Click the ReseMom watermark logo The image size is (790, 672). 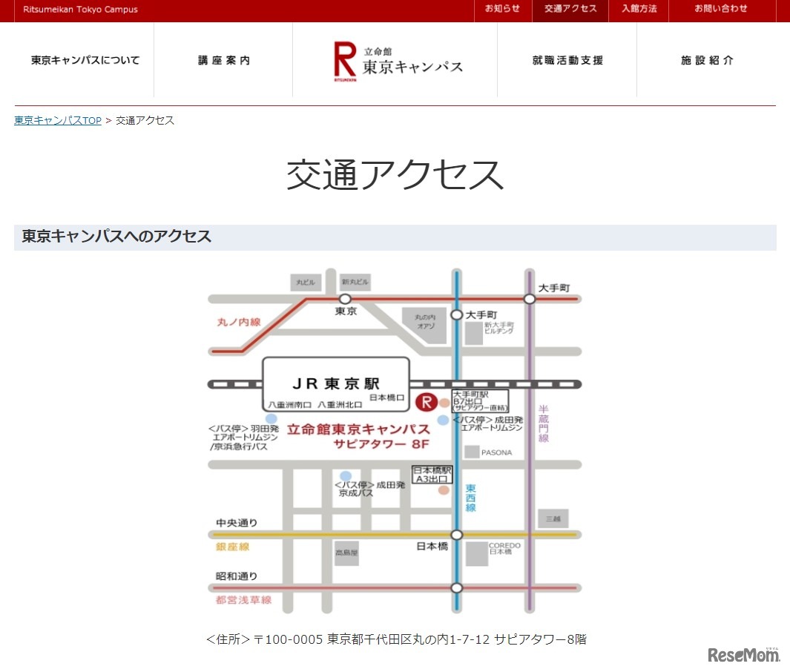[743, 654]
